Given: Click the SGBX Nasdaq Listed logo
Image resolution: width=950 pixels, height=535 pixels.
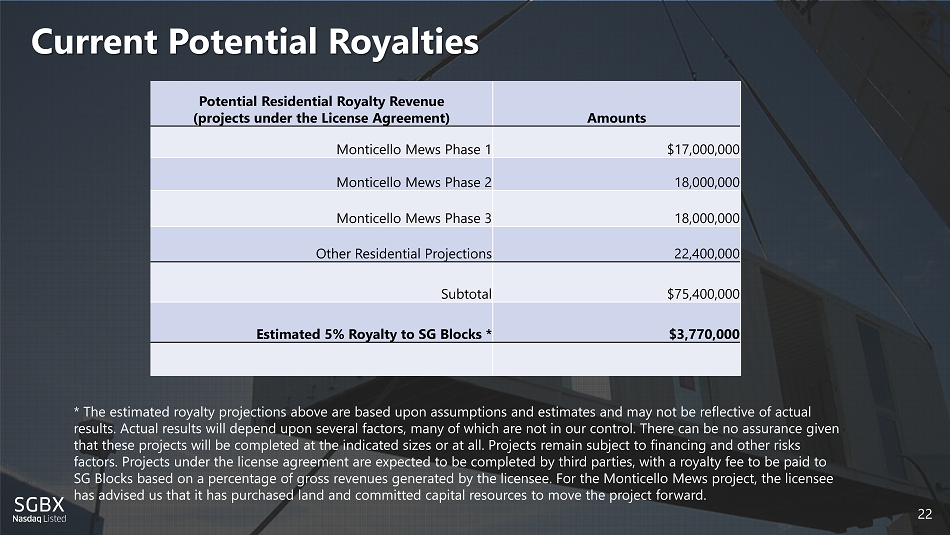Looking at the screenshot, I should 38,508.
